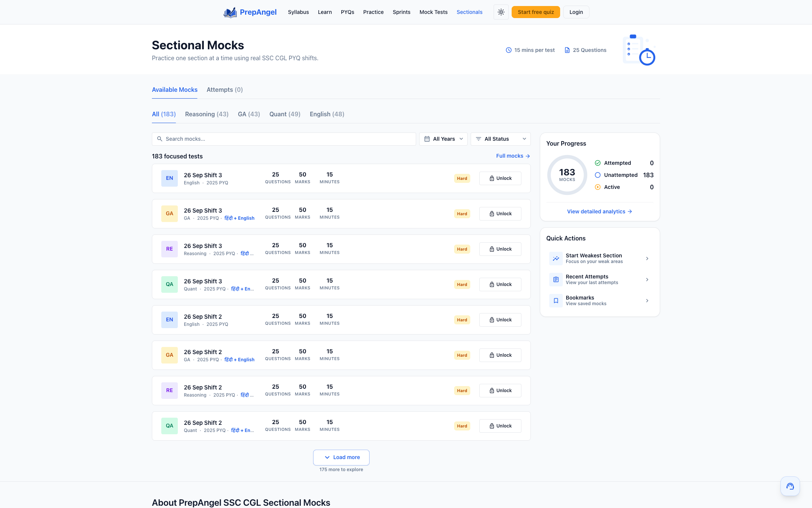Screen dimensions: 812x508
Task: Click the Start free quiz button
Action: pyautogui.click(x=536, y=12)
